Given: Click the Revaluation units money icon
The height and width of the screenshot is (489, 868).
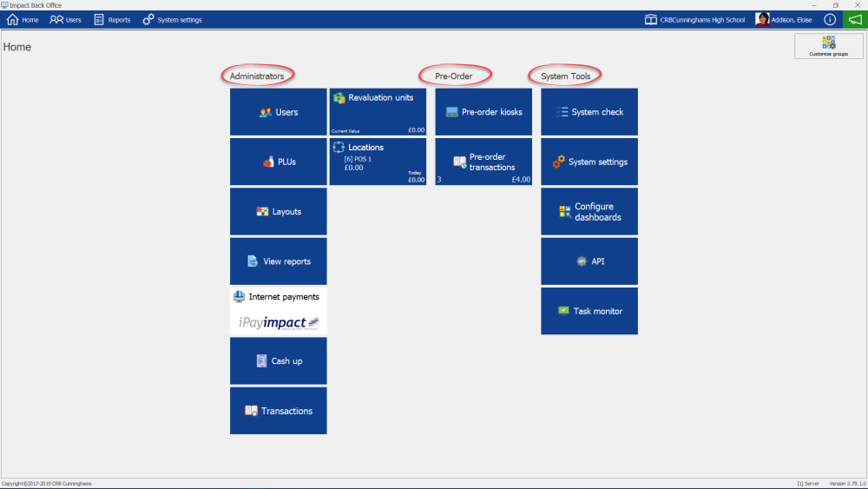Looking at the screenshot, I should click(339, 98).
